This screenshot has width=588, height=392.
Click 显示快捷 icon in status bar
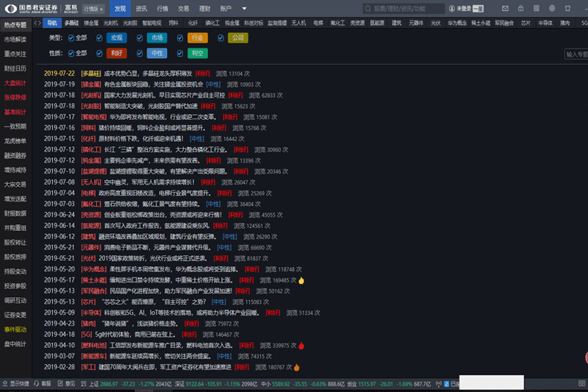[x=5, y=383]
